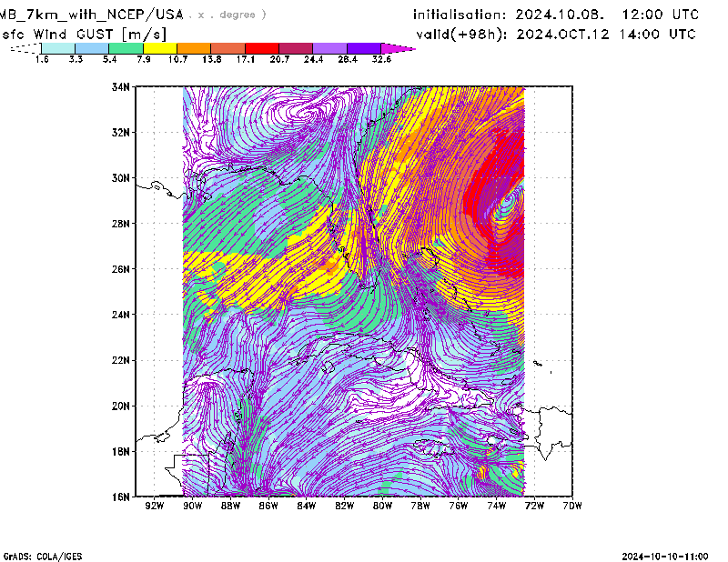Image resolution: width=728 pixels, height=562 pixels.
Task: Click the 76W longitude label
Action: (459, 506)
